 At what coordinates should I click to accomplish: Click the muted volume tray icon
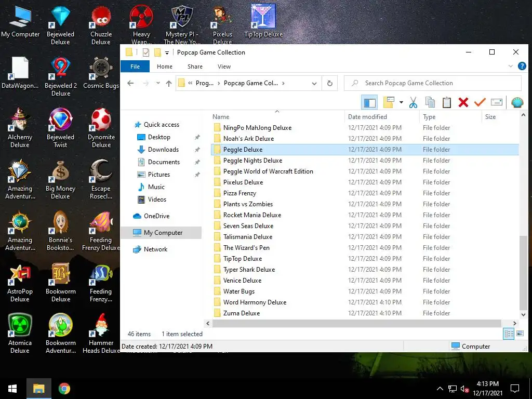pos(465,389)
